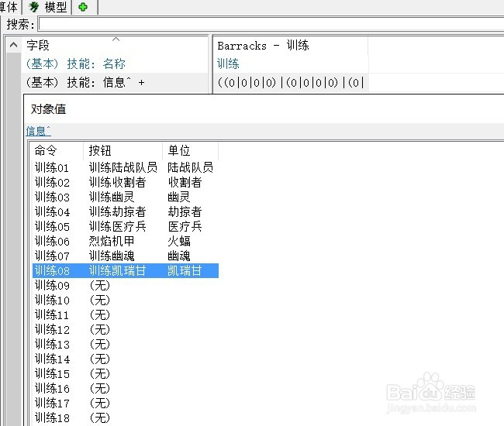Select the 训练05 command row
Image resolution: width=504 pixels, height=426 pixels.
[52, 227]
